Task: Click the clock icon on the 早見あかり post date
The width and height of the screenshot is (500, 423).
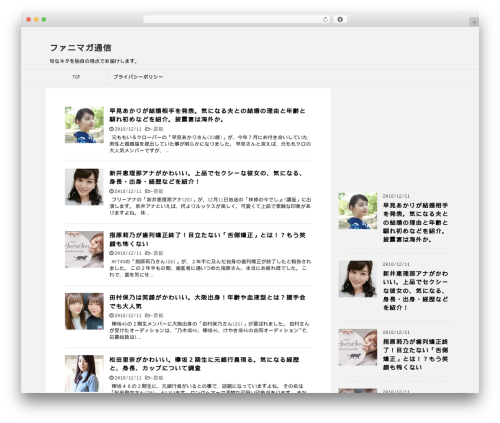Action: pyautogui.click(x=111, y=129)
